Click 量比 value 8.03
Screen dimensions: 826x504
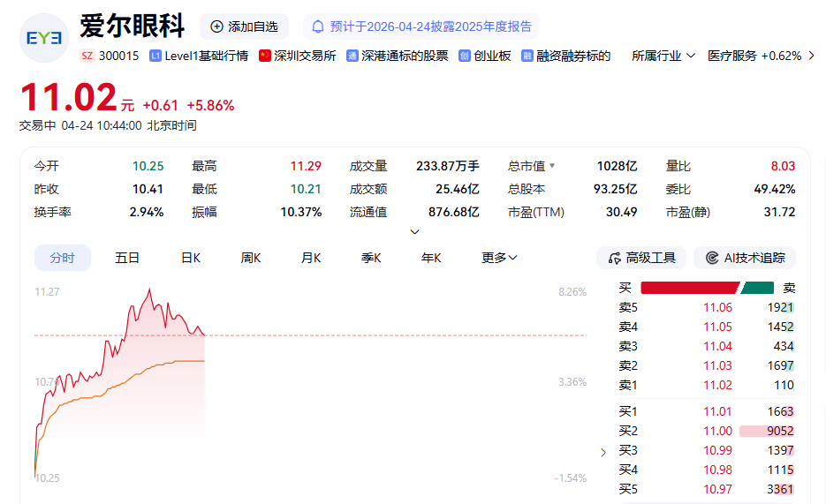pos(783,166)
